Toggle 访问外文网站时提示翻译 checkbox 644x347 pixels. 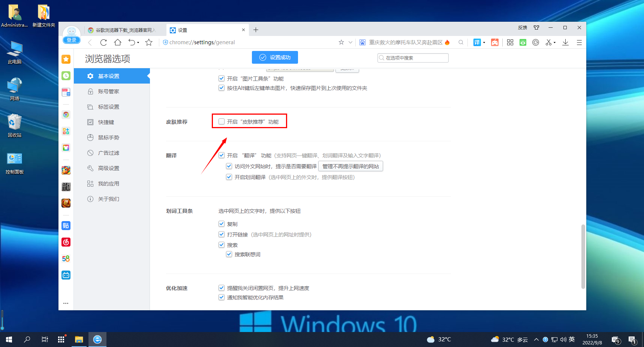[x=229, y=166]
